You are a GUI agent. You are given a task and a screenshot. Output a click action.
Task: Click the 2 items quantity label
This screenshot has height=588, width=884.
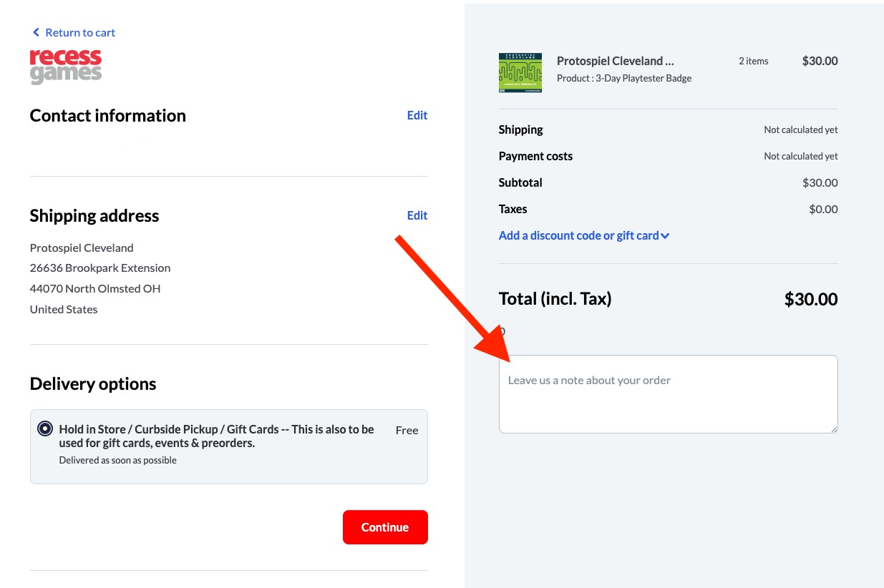753,61
